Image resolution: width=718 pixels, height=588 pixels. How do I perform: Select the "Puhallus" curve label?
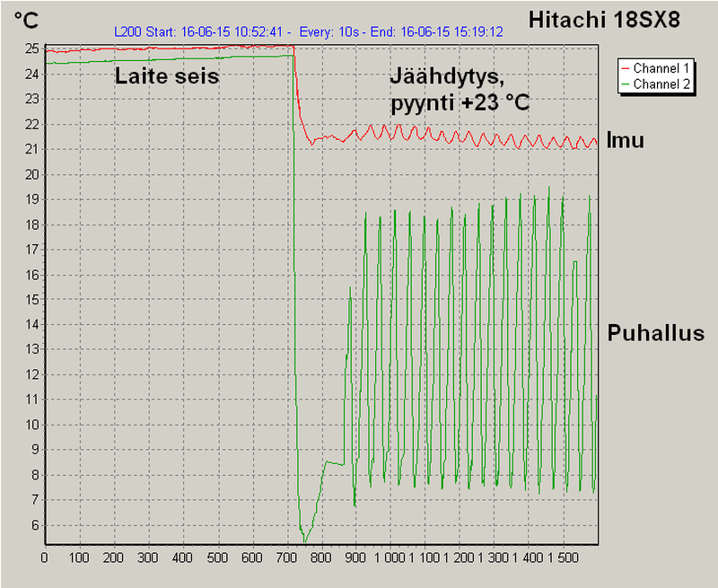pos(655,333)
